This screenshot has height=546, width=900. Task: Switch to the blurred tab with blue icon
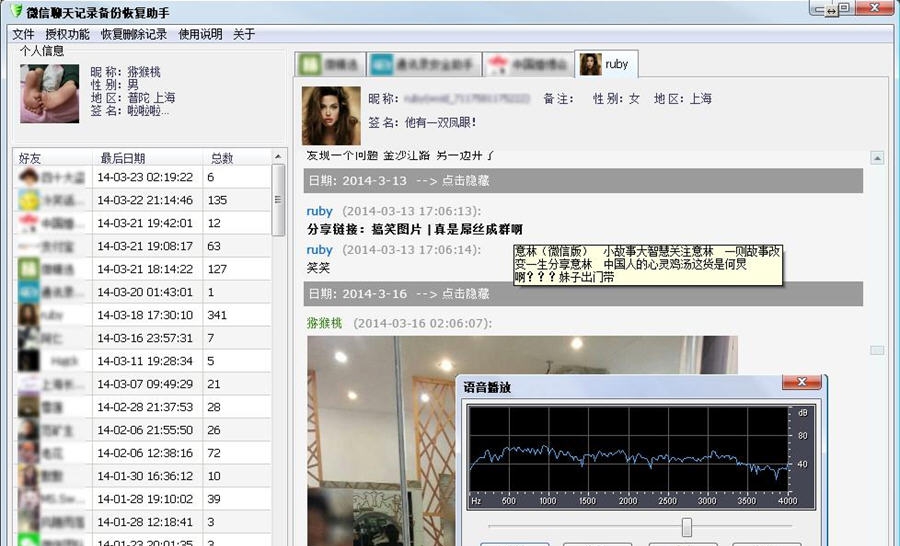[423, 64]
